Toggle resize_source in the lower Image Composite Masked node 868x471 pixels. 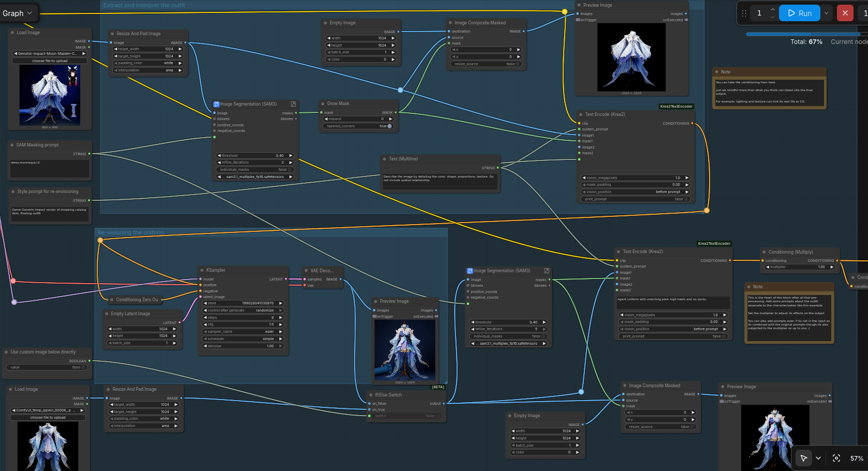pos(661,427)
